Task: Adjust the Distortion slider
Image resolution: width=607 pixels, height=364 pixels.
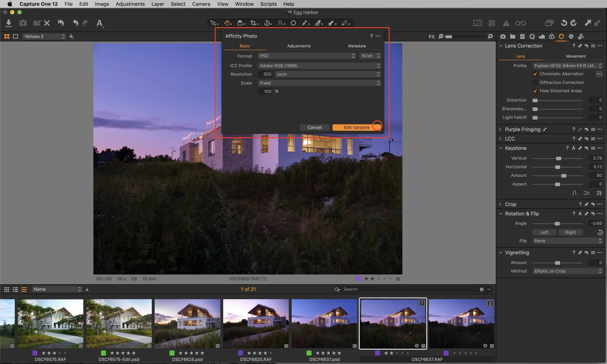Action: coord(557,100)
